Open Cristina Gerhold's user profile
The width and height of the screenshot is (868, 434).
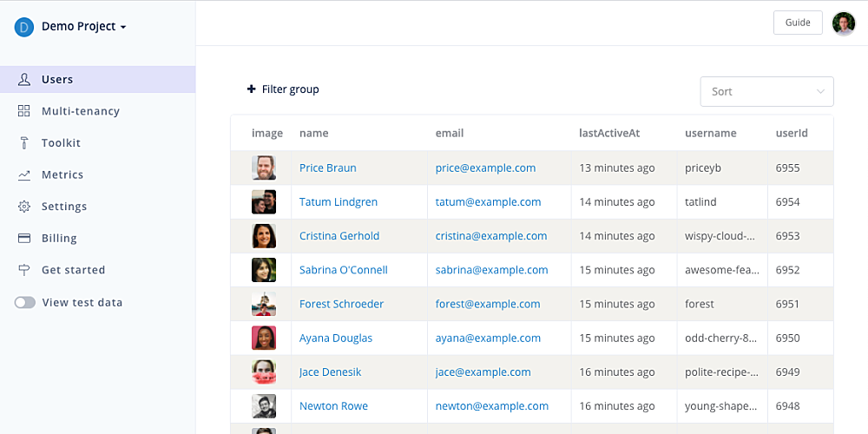pyautogui.click(x=339, y=236)
